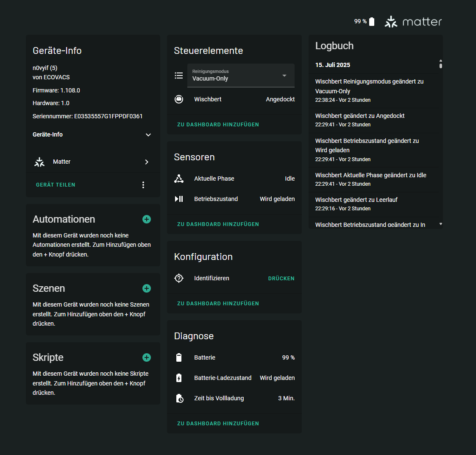Image resolution: width=476 pixels, height=455 pixels.
Task: Click the Betriebszustand play-pause icon
Action: click(x=179, y=199)
